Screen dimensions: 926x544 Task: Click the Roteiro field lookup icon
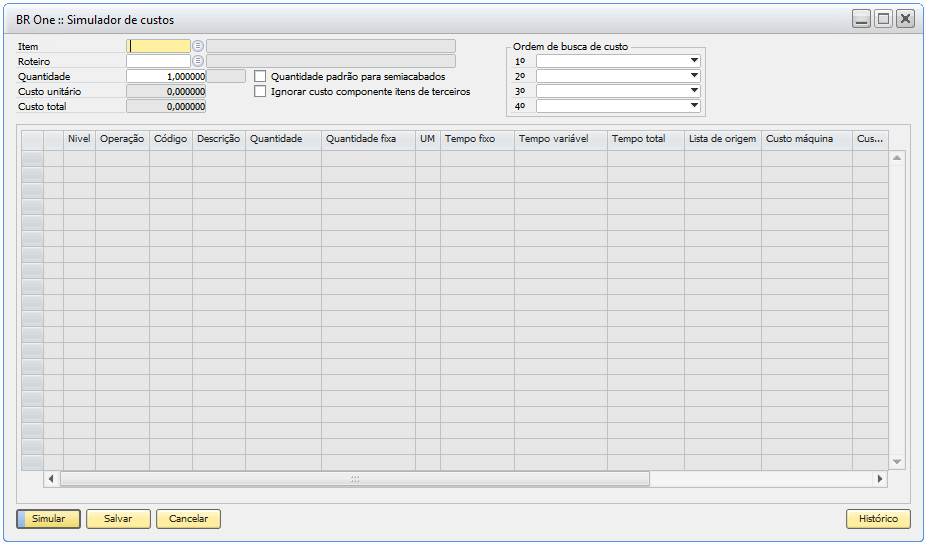(198, 61)
